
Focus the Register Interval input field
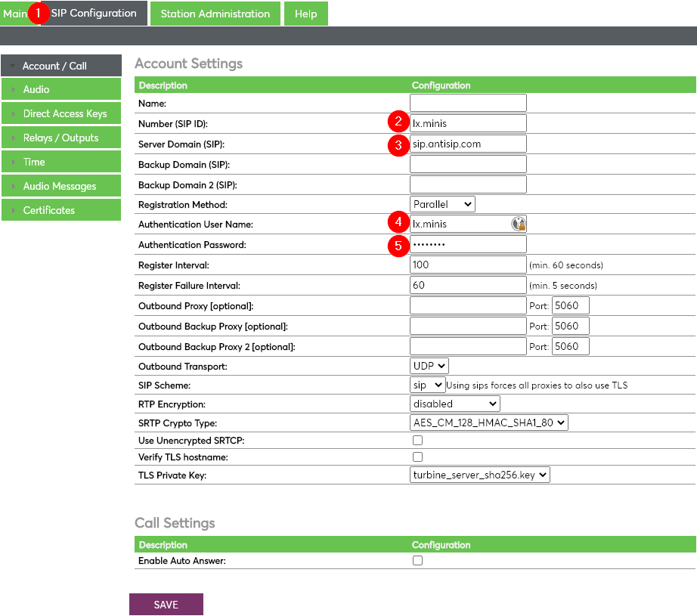pyautogui.click(x=467, y=265)
